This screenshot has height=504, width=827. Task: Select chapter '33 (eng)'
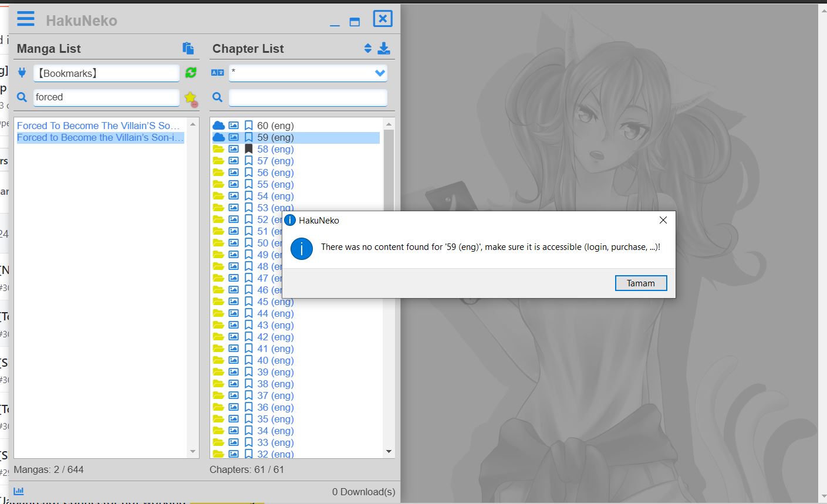tap(275, 442)
